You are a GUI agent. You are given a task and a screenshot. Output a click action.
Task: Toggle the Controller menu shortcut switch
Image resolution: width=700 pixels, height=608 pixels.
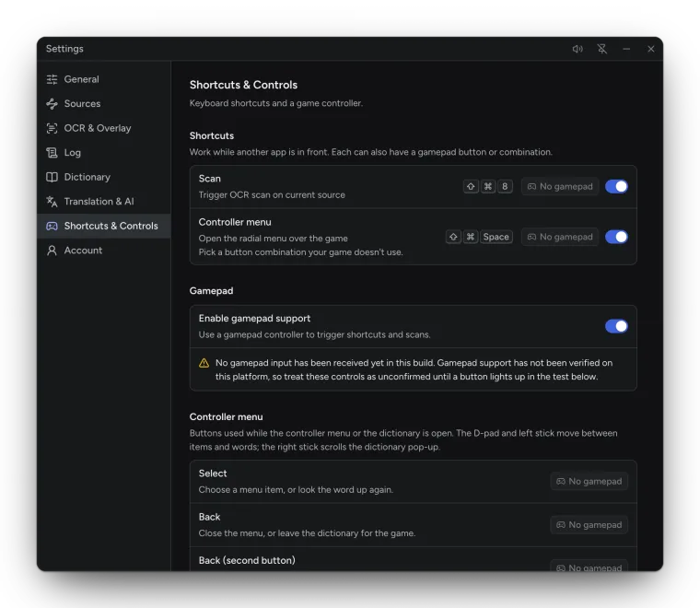pyautogui.click(x=616, y=237)
